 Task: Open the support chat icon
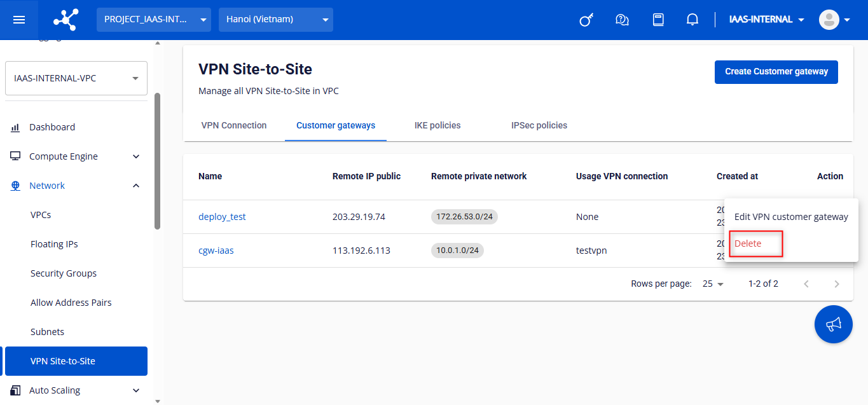pyautogui.click(x=622, y=20)
